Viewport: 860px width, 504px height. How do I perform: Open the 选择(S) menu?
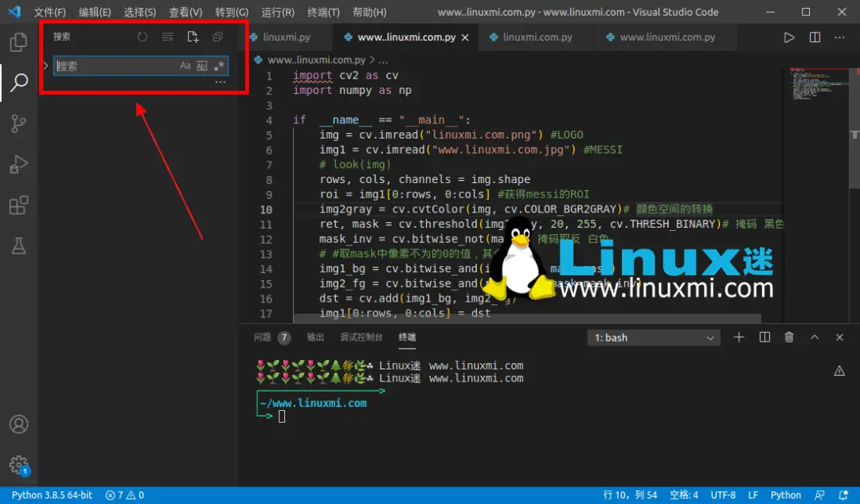(139, 12)
